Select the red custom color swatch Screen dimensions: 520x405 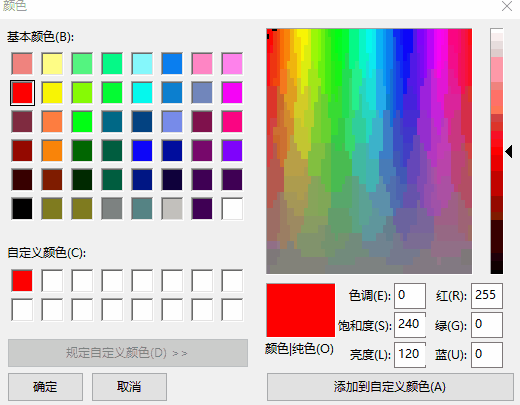(22, 281)
